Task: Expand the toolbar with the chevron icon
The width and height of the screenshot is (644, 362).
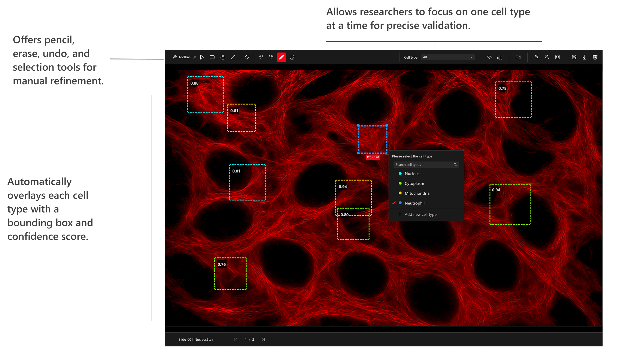Action: (195, 57)
